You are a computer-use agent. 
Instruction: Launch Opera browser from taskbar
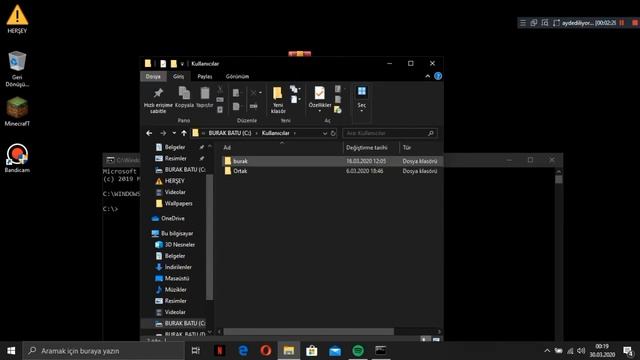266,351
